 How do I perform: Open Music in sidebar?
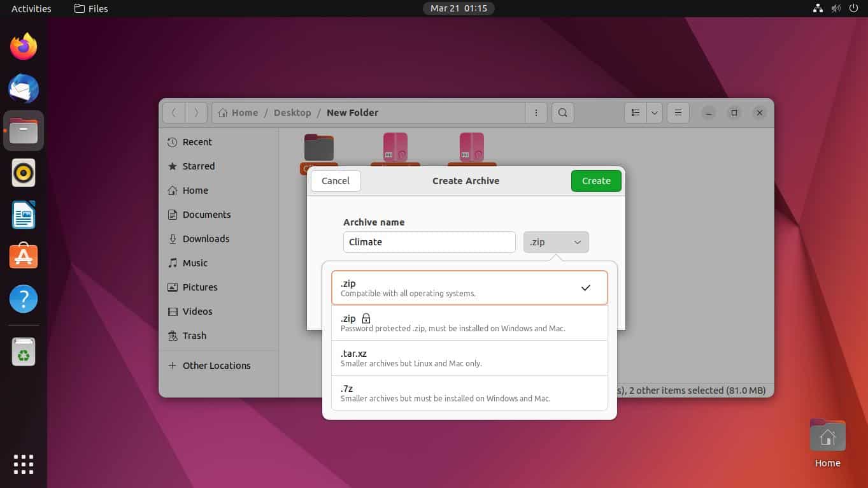coord(218,263)
